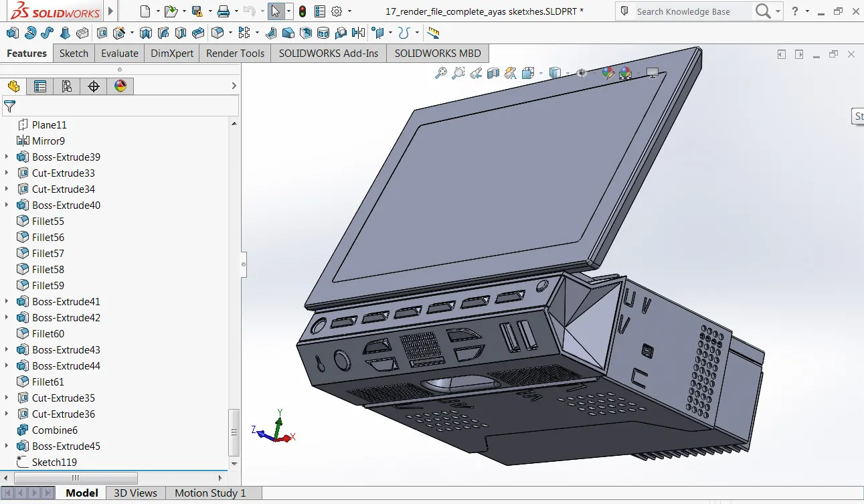The height and width of the screenshot is (504, 864).
Task: Click the Measure tool icon
Action: tap(433, 33)
